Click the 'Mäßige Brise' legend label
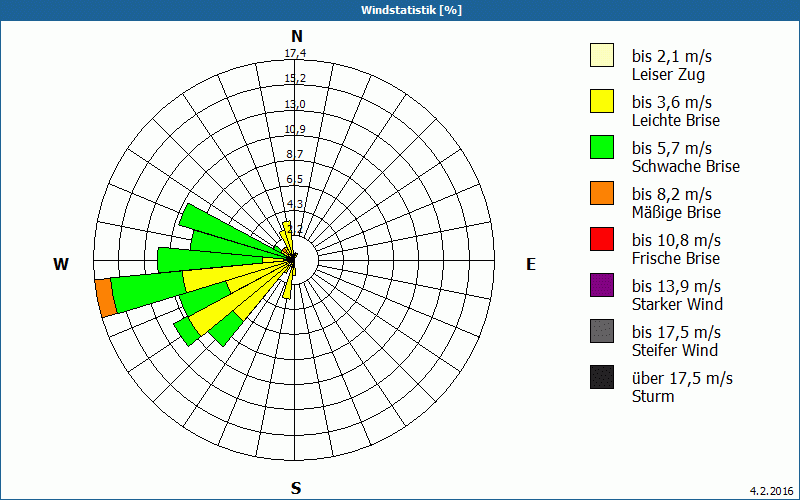 [677, 212]
